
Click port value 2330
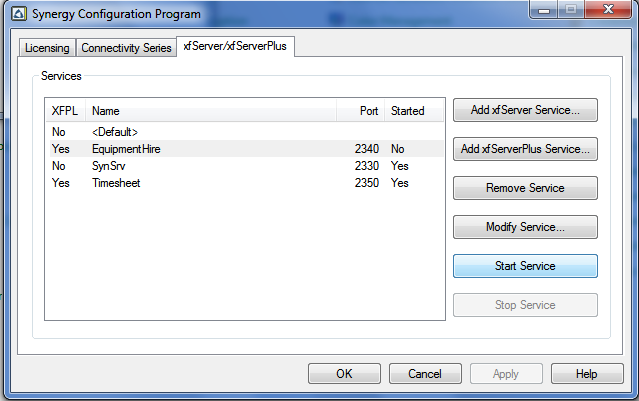367,166
